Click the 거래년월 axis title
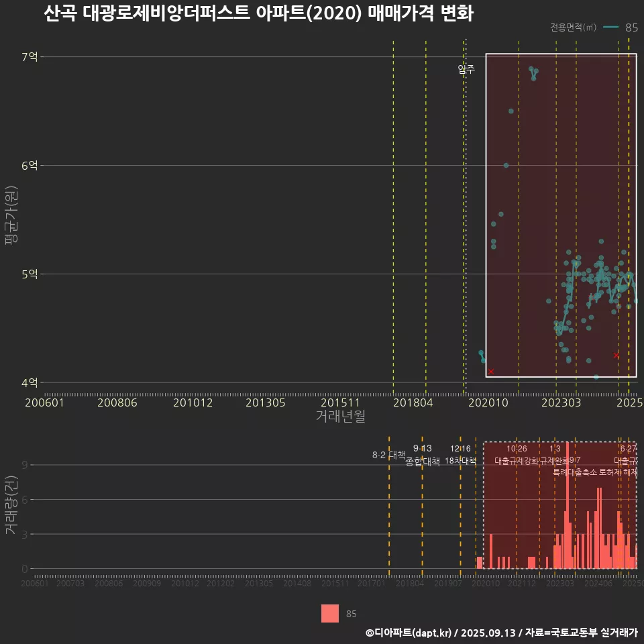 [x=341, y=416]
